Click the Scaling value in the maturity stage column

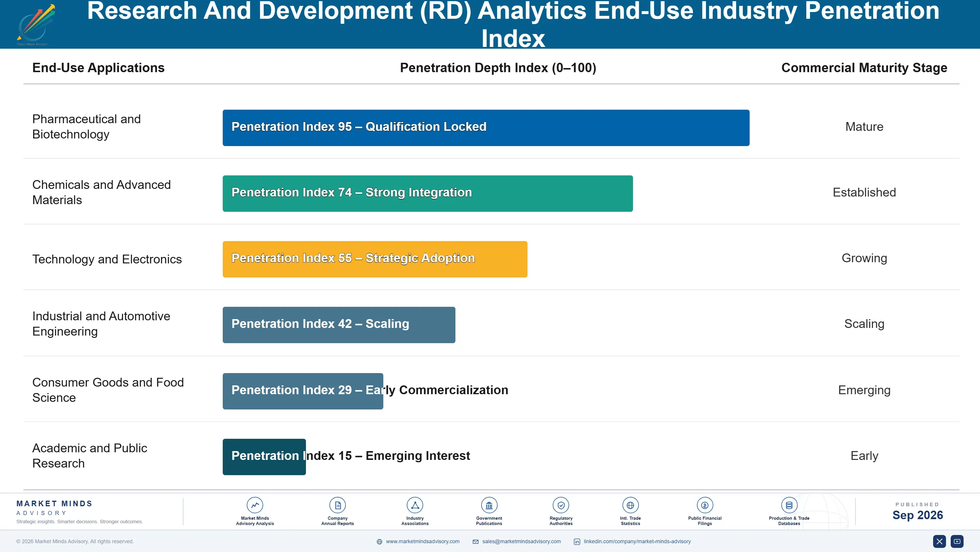(x=864, y=324)
